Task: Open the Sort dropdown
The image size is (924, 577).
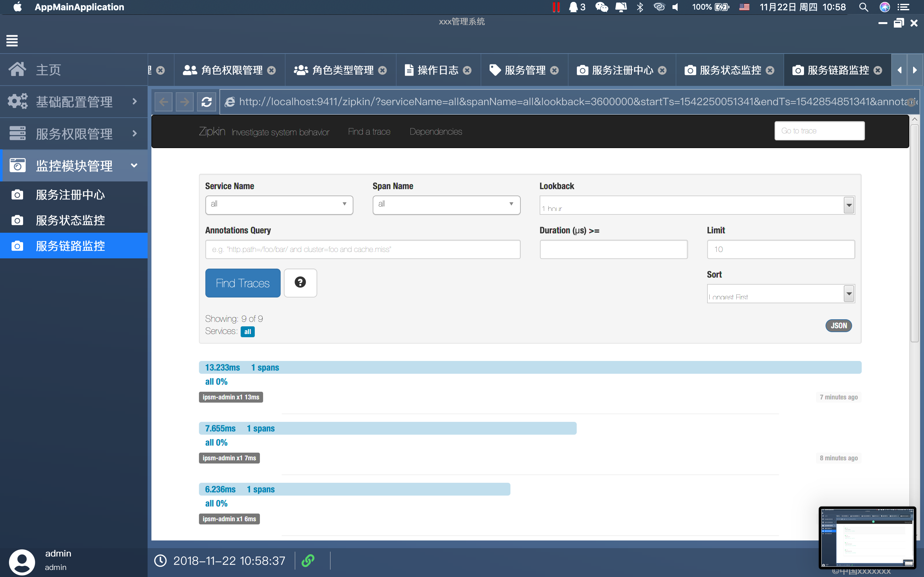Action: [781, 293]
